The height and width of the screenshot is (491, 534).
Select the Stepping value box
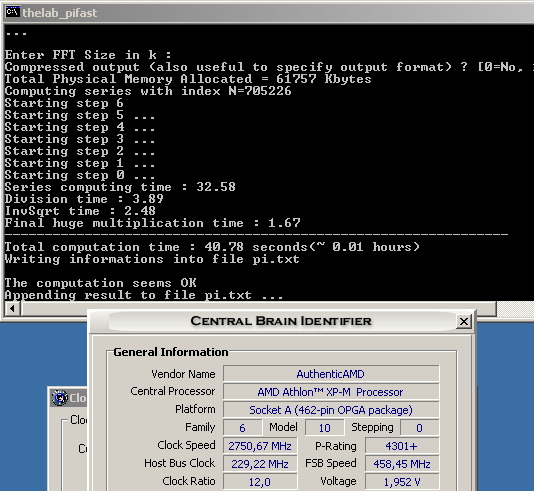click(x=420, y=428)
